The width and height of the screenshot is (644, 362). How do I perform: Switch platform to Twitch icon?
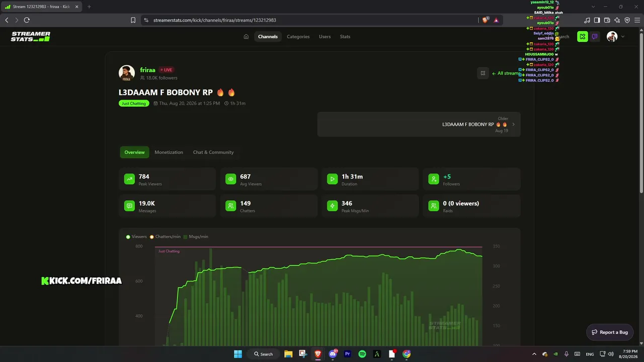595,37
